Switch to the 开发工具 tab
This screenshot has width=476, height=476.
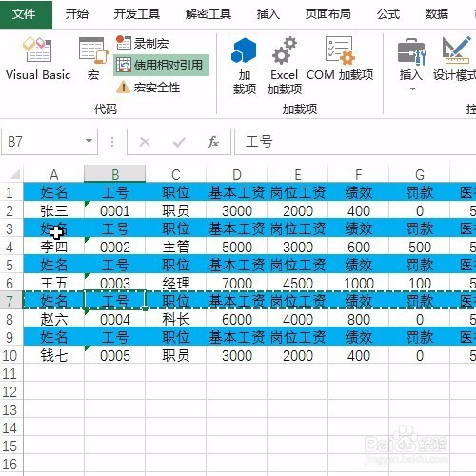pyautogui.click(x=137, y=14)
